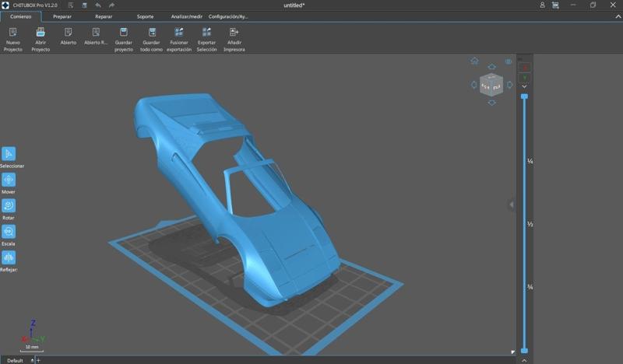Choose the Escala tool
623x364 pixels.
(9, 232)
